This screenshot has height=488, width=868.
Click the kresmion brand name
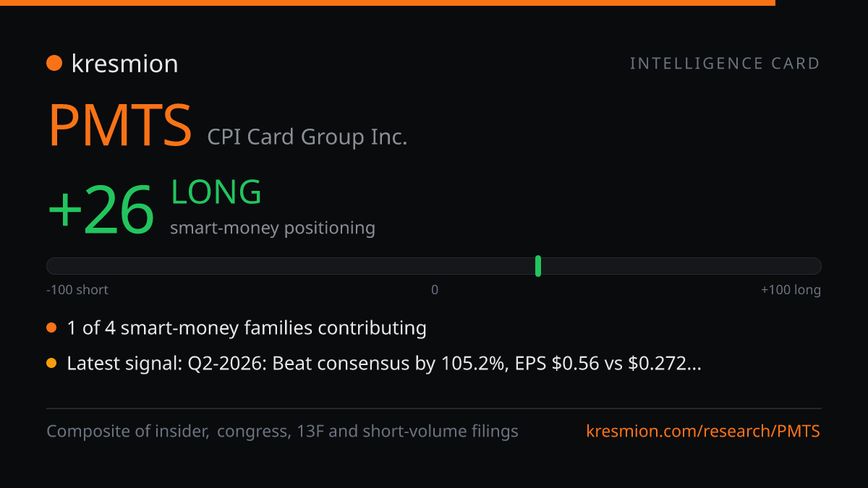124,64
